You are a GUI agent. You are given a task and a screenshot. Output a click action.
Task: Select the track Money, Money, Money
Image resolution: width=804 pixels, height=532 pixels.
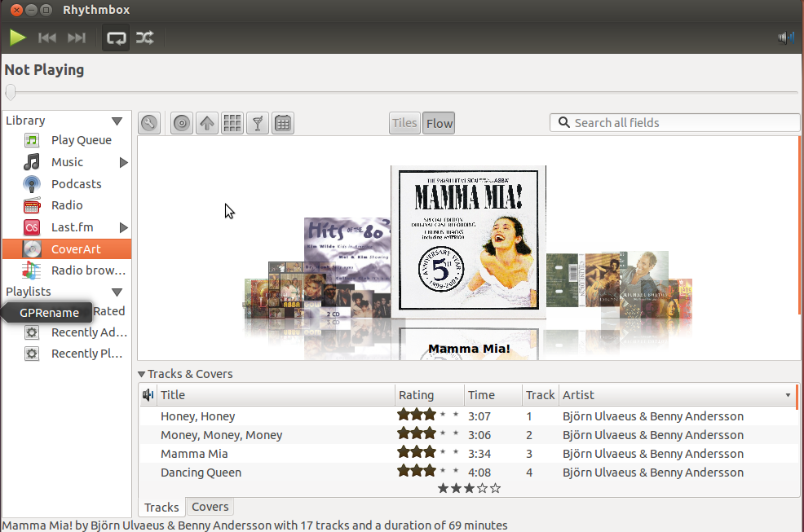221,435
